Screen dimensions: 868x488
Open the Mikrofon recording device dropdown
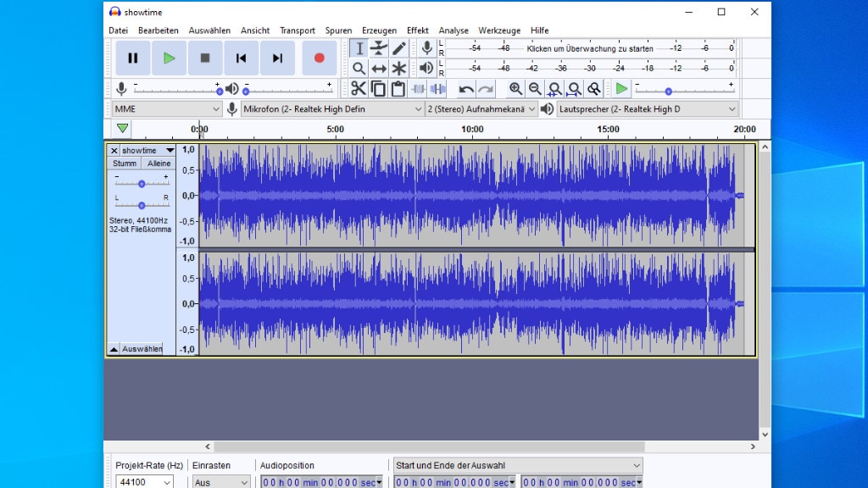tap(332, 109)
